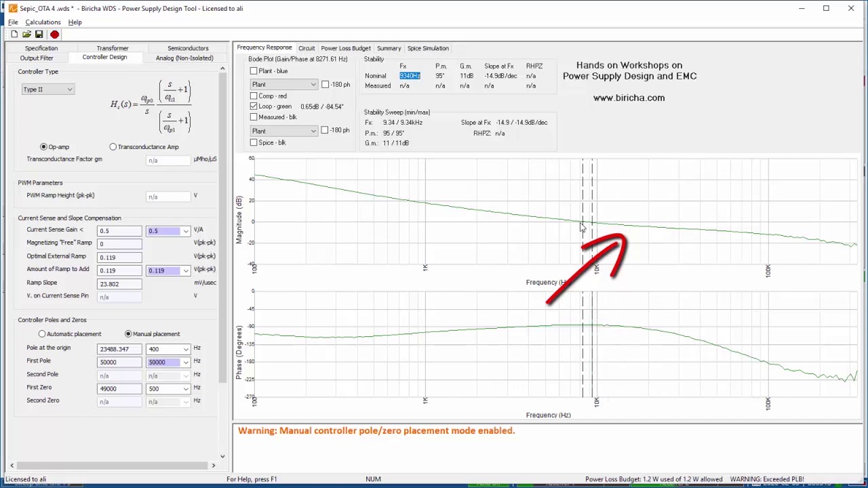Image resolution: width=868 pixels, height=488 pixels.
Task: Switch to the Output Filter tab
Action: point(37,58)
